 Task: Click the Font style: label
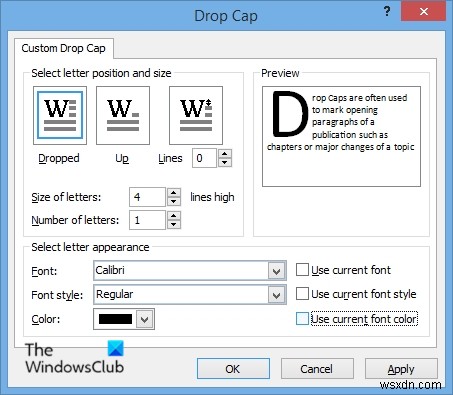click(x=57, y=295)
